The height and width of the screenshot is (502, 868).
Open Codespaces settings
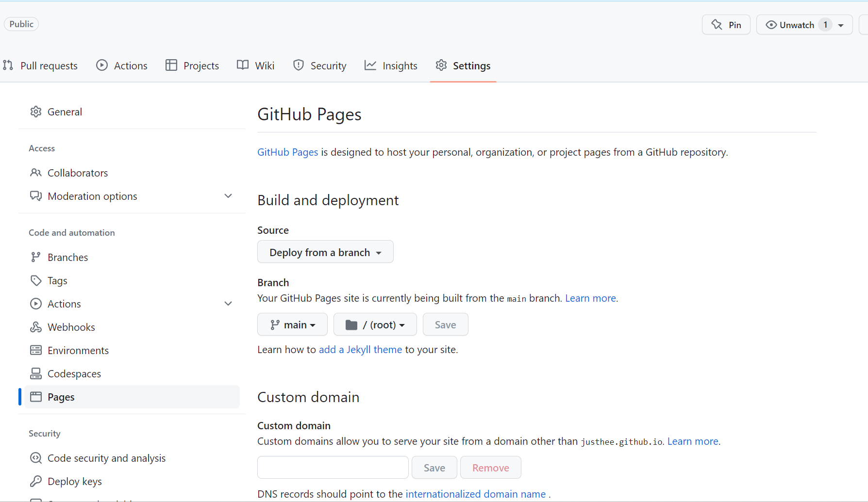pyautogui.click(x=132, y=373)
